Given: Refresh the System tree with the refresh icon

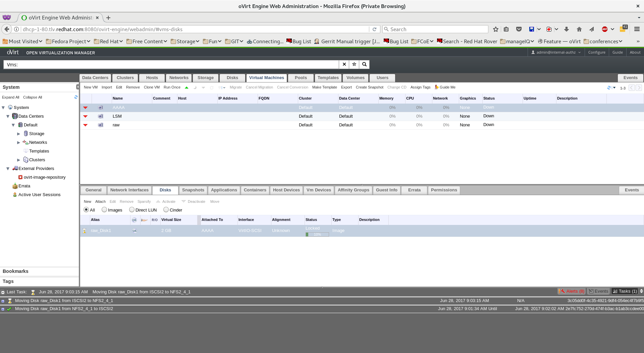Looking at the screenshot, I should pos(76,97).
